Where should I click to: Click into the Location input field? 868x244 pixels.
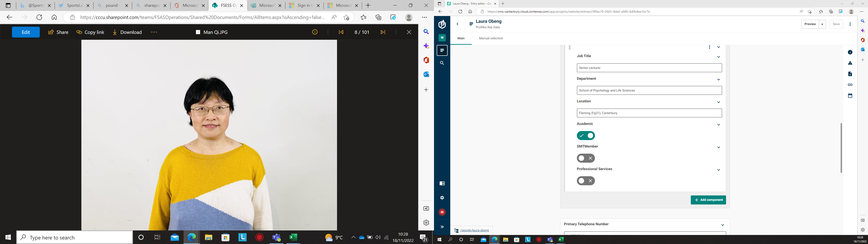click(x=649, y=113)
